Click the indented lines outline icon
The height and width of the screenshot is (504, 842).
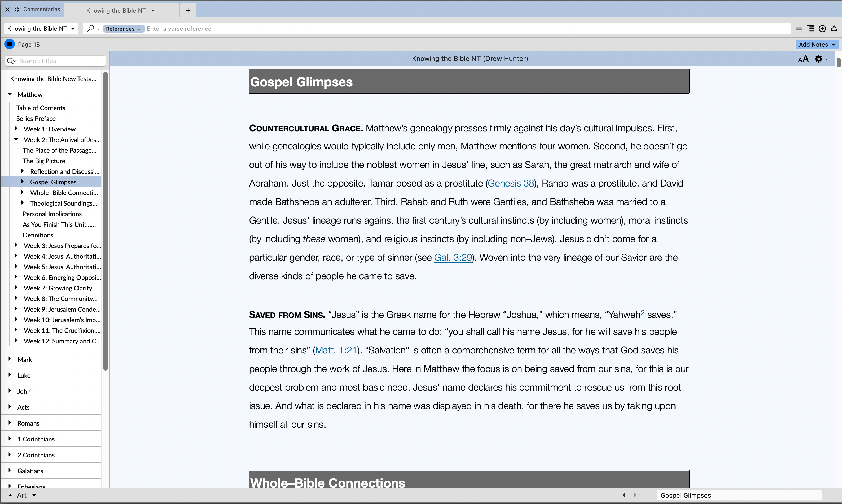(x=811, y=29)
